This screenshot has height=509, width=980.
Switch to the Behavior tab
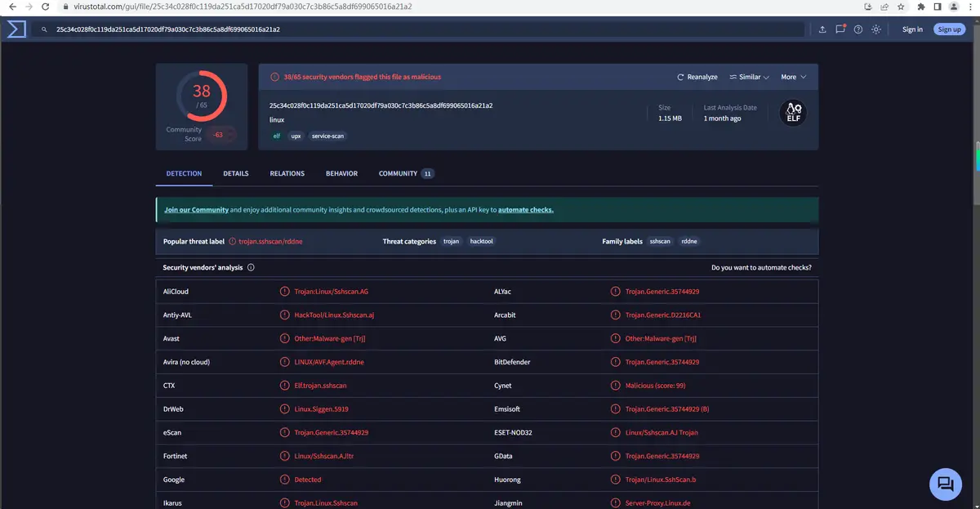341,173
